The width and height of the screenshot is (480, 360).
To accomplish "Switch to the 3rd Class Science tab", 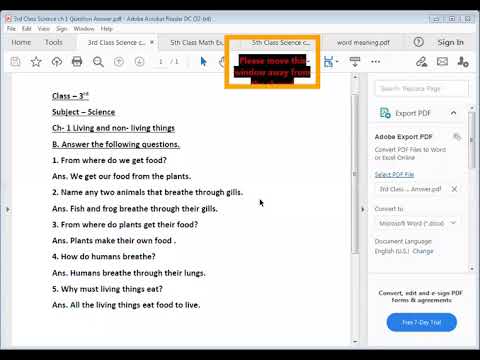I will 116,42.
